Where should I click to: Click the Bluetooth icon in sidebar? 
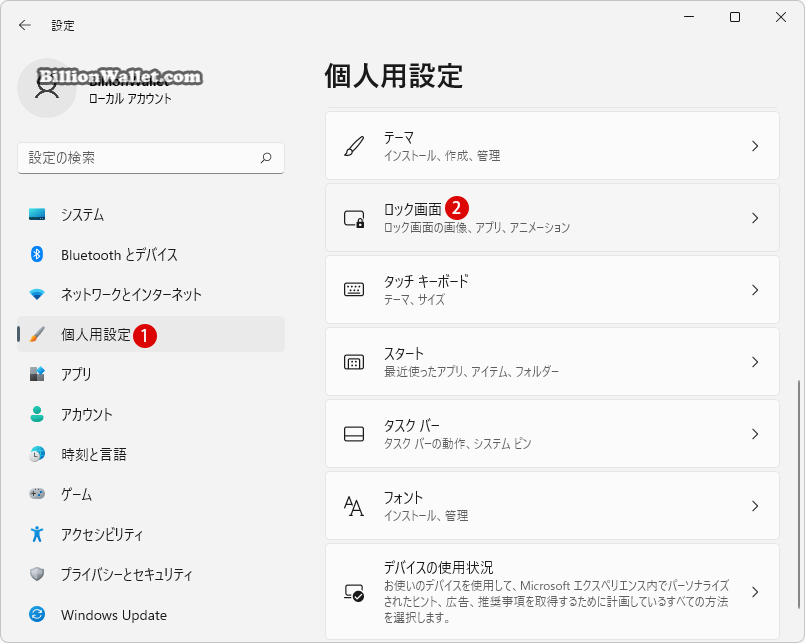pyautogui.click(x=37, y=254)
